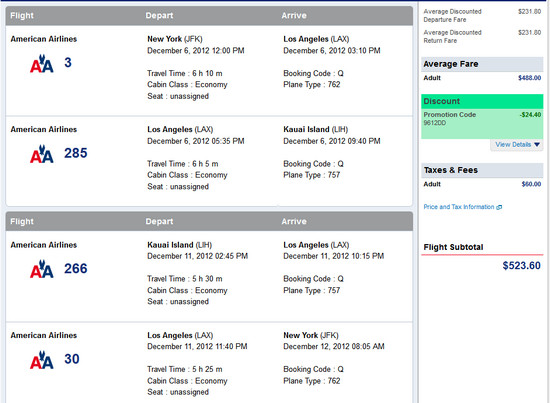This screenshot has width=550, height=403.
Task: Click the Kauai Island (LIH) departure text
Action: [x=180, y=245]
